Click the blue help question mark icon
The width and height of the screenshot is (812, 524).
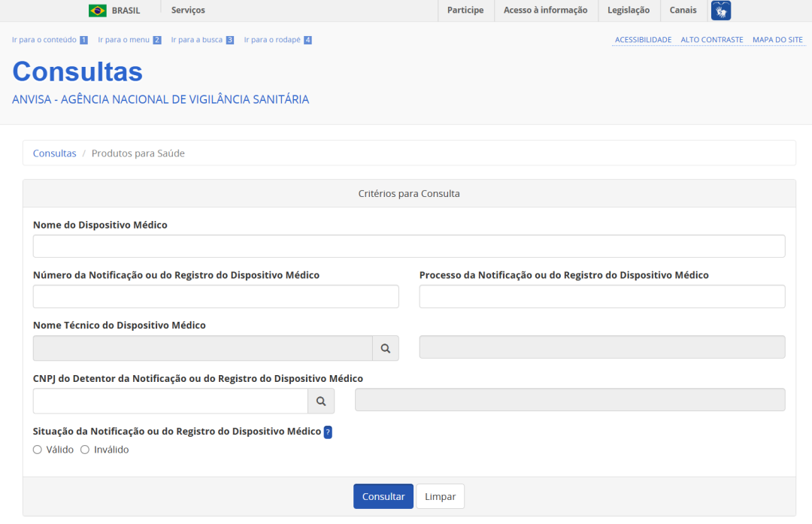point(328,432)
